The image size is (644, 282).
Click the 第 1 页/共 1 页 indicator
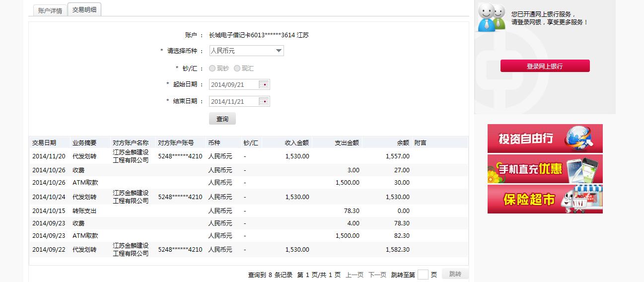pos(319,275)
